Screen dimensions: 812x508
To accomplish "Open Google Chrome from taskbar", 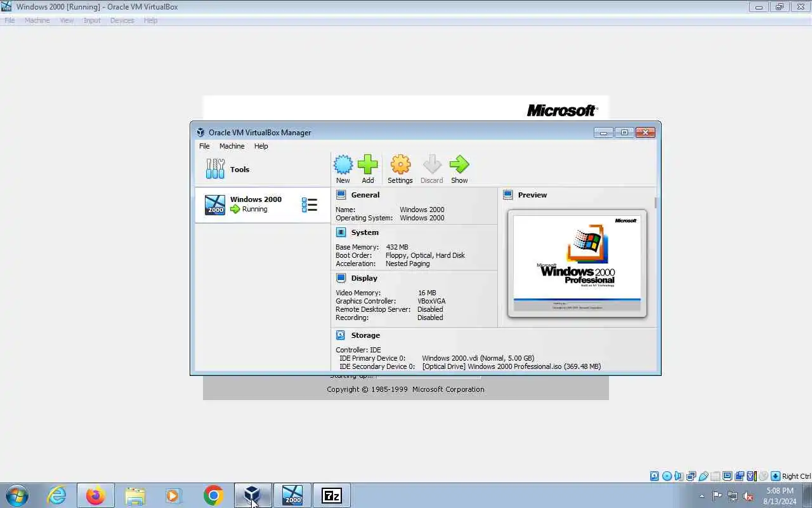I will 213,495.
